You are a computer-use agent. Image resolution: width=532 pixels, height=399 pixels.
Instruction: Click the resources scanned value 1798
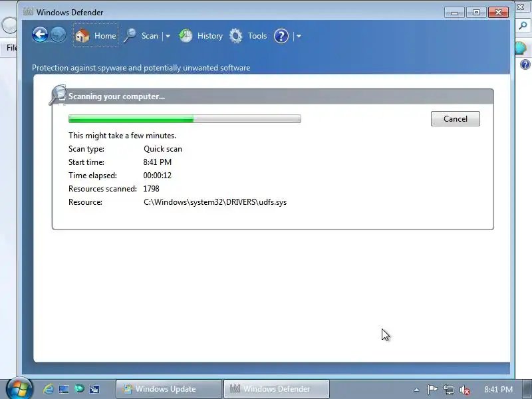pos(152,189)
